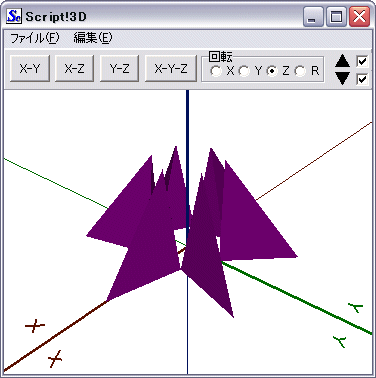This screenshot has width=376, height=378.
Task: Select the Z rotation radio button
Action: (272, 71)
